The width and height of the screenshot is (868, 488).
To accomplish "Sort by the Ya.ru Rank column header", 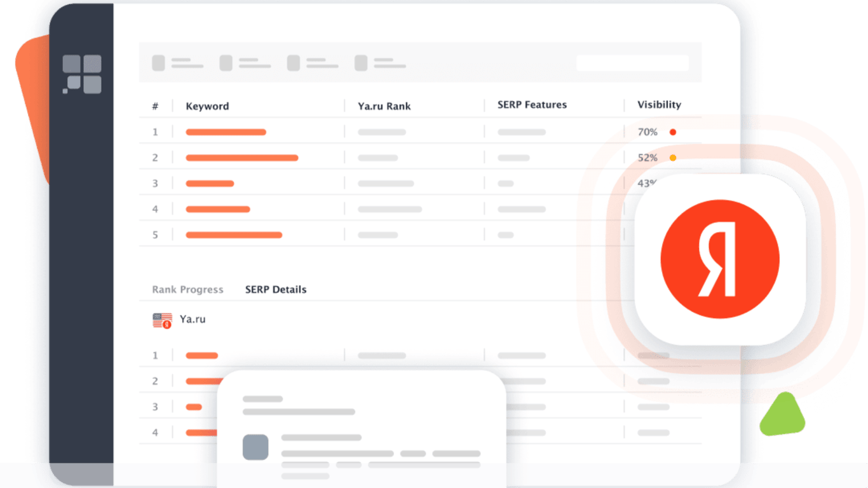I will tap(384, 106).
